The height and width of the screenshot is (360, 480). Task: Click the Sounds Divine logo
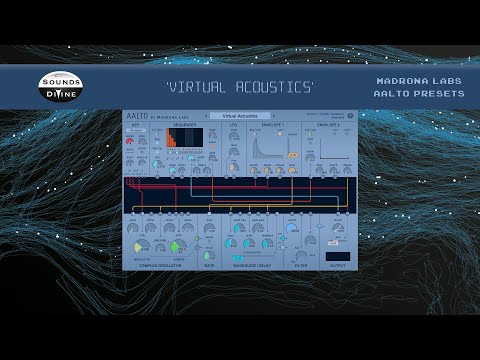(x=60, y=86)
